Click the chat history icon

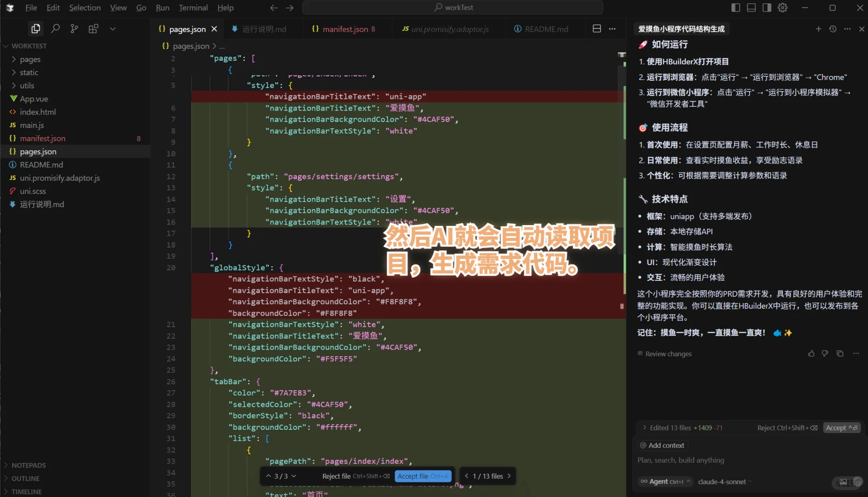pyautogui.click(x=833, y=29)
